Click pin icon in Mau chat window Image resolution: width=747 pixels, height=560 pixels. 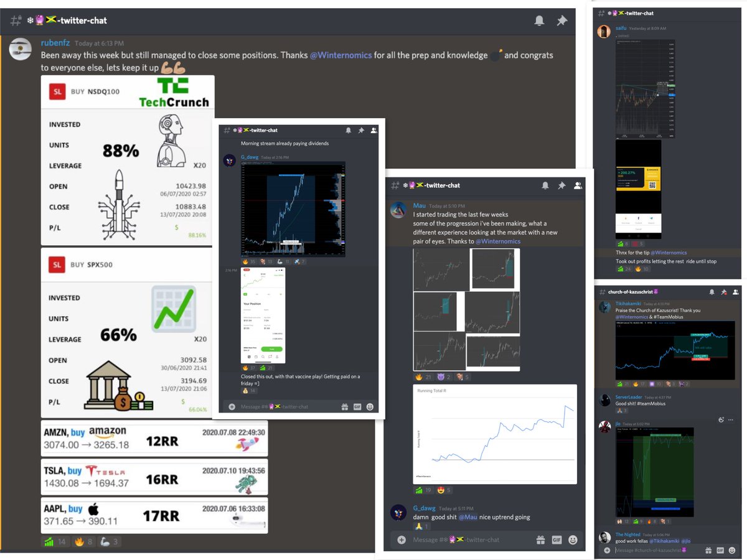[x=561, y=185]
